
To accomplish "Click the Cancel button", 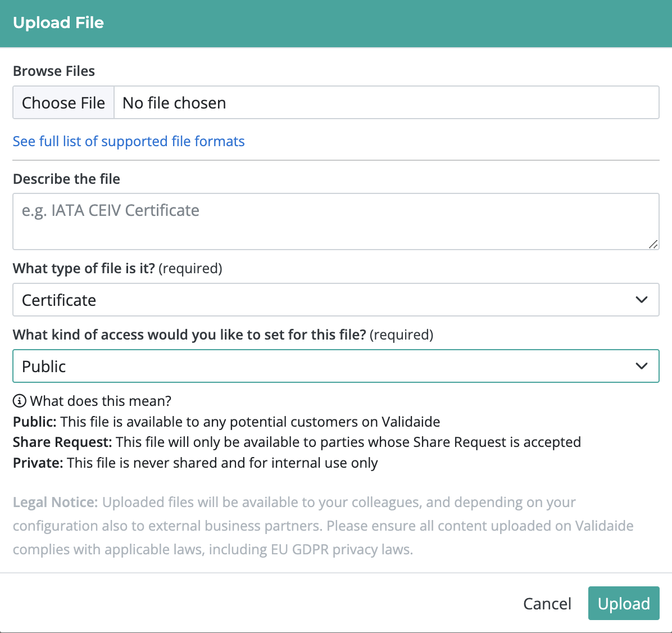I will (547, 603).
